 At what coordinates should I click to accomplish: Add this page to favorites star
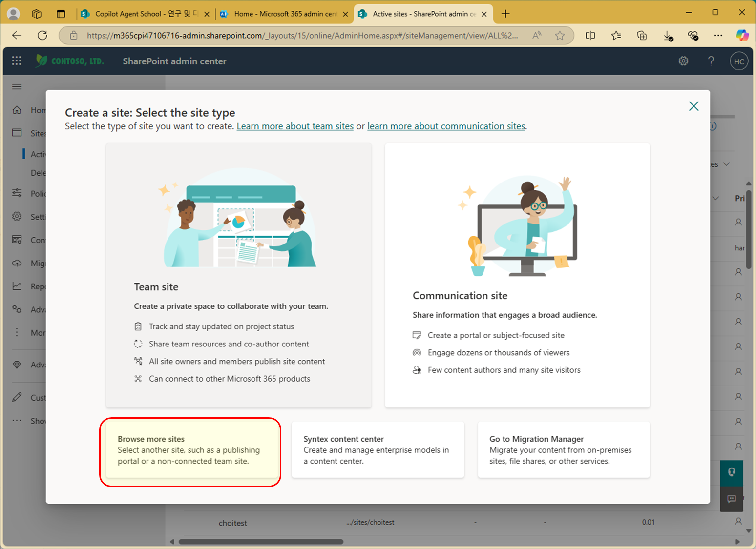(x=560, y=35)
